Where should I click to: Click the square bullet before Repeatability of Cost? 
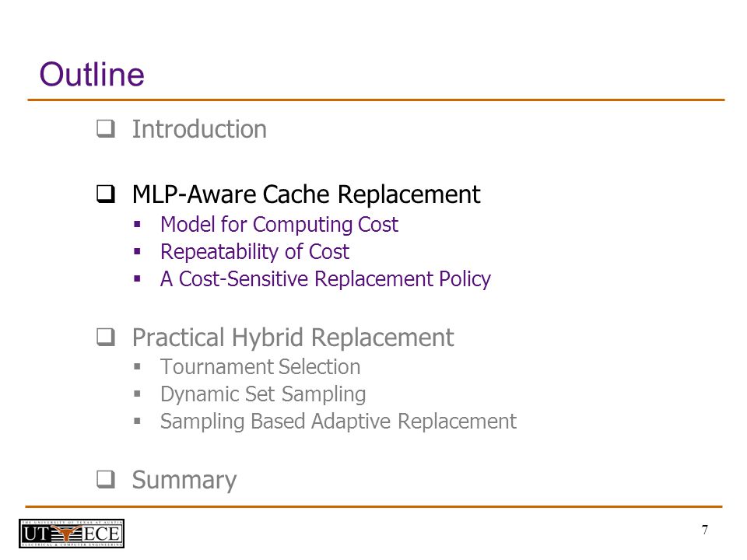click(x=137, y=251)
